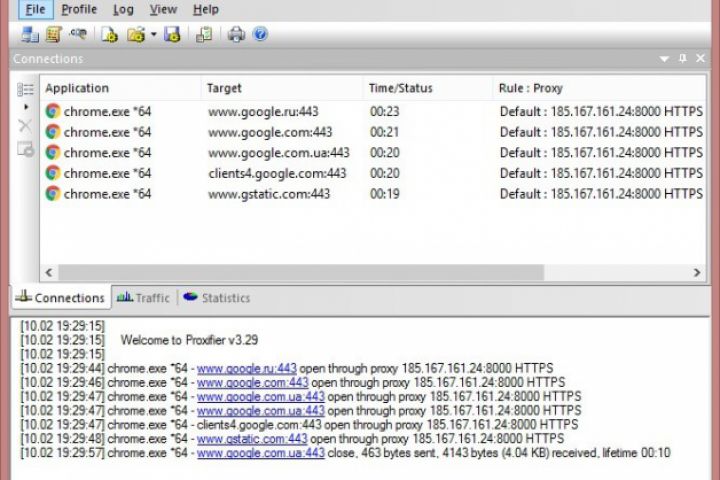Click the 00:21 time cell

(385, 132)
